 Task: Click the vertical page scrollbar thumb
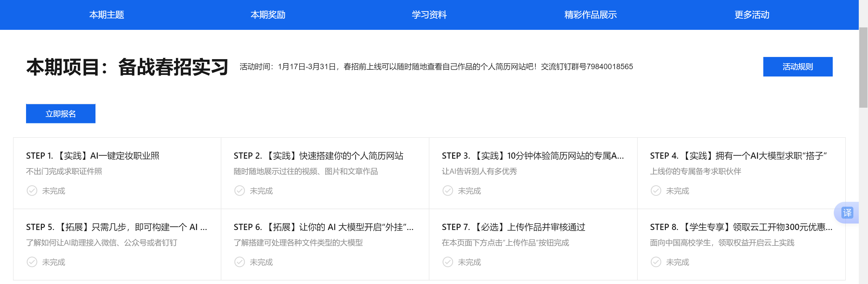863,67
